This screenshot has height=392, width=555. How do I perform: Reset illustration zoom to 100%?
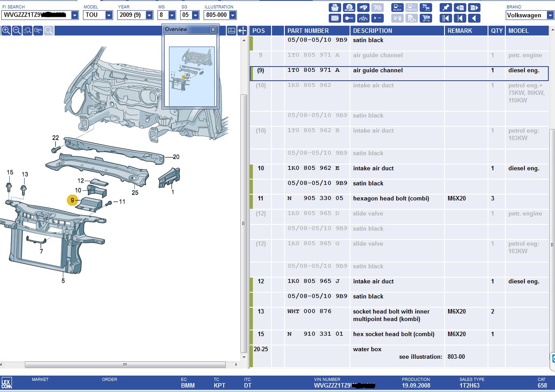(38, 31)
